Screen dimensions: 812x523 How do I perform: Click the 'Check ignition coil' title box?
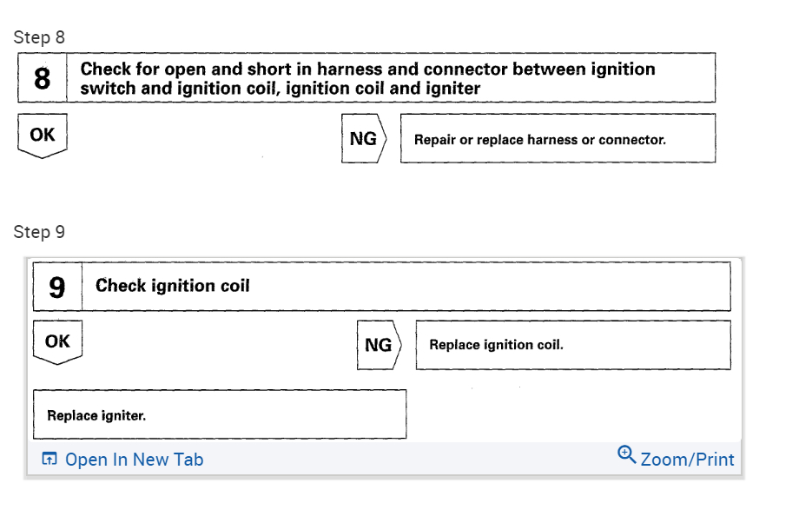tap(406, 287)
